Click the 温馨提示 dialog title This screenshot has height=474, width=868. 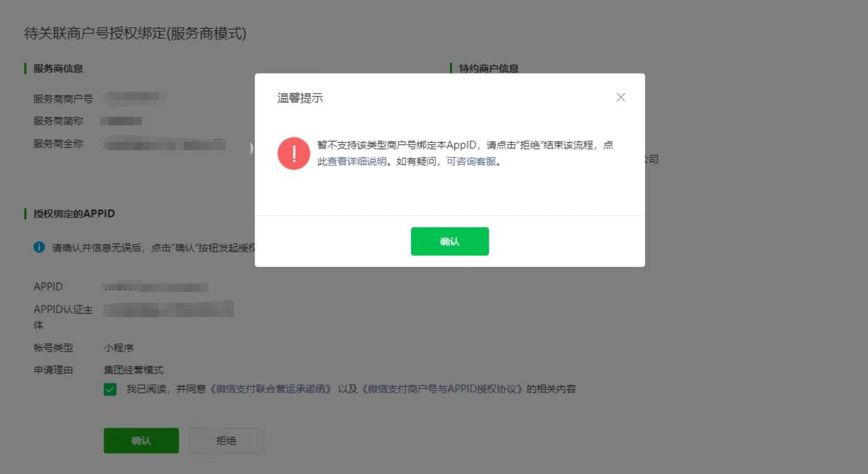[300, 98]
